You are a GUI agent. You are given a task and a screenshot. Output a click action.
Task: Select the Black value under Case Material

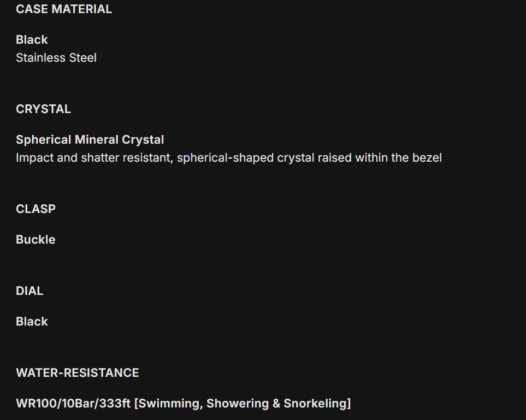[32, 39]
